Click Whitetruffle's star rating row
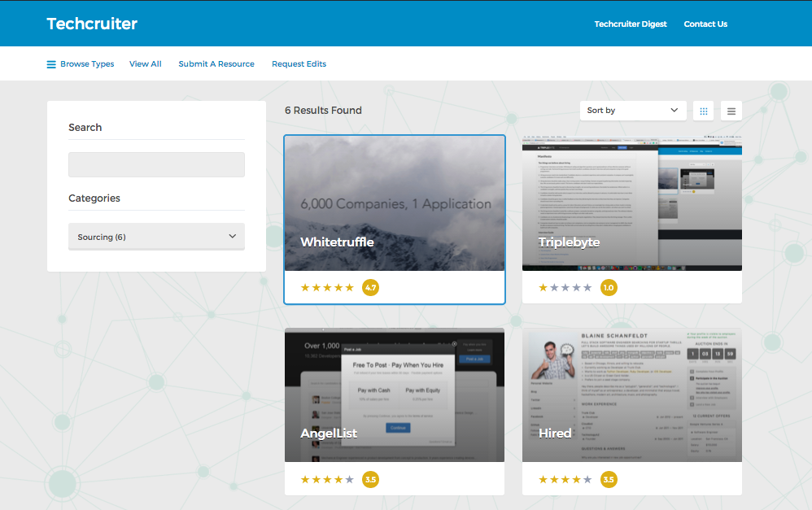This screenshot has width=812, height=510. 327,287
